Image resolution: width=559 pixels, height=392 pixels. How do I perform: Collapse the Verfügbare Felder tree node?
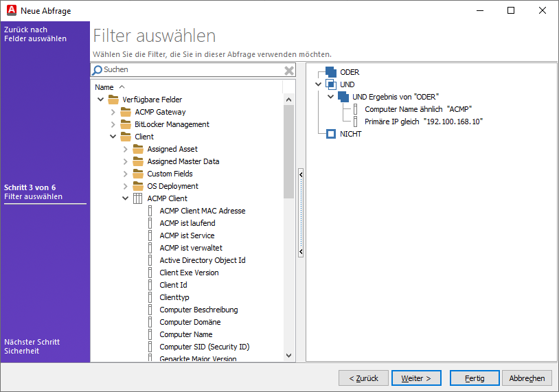click(x=100, y=100)
